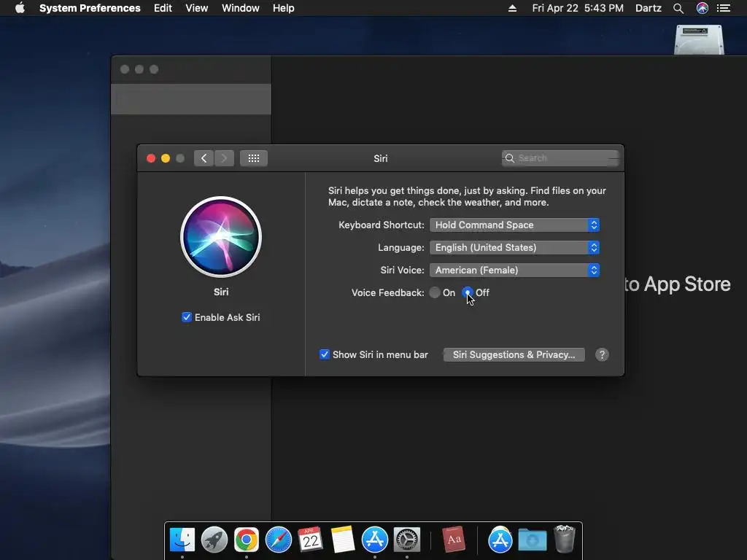
Task: Open the Downloads folder in the Dock
Action: pyautogui.click(x=532, y=540)
